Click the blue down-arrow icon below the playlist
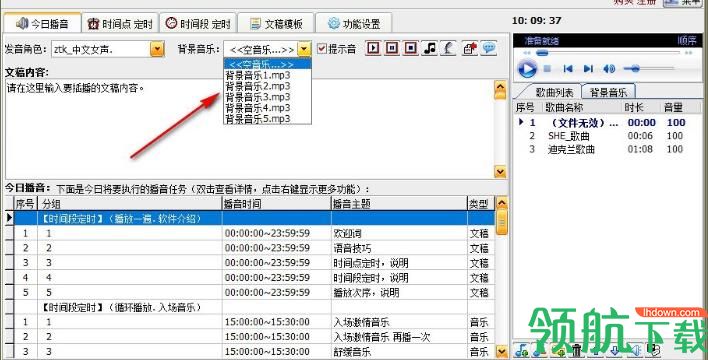This screenshot has width=708, height=360. (615, 351)
